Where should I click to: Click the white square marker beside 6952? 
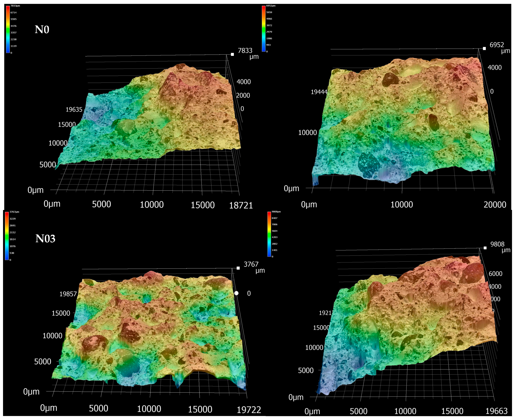tap(484, 49)
